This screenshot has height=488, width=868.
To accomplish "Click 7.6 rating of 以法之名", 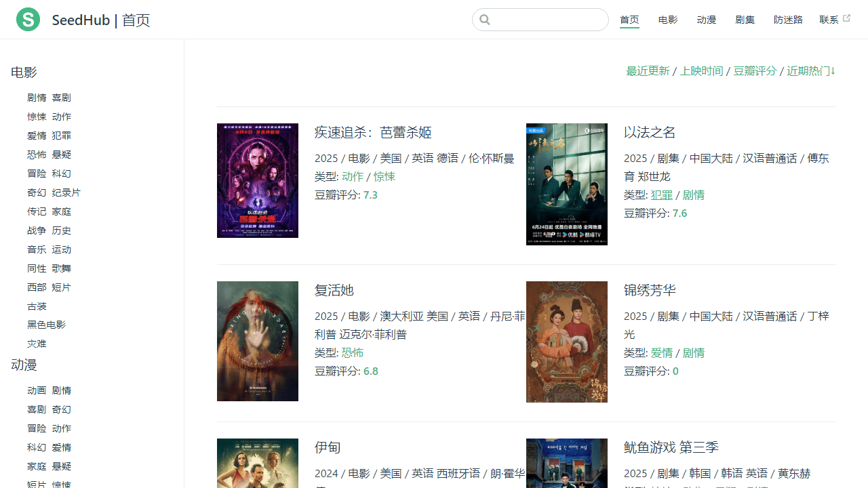I will pyautogui.click(x=679, y=213).
